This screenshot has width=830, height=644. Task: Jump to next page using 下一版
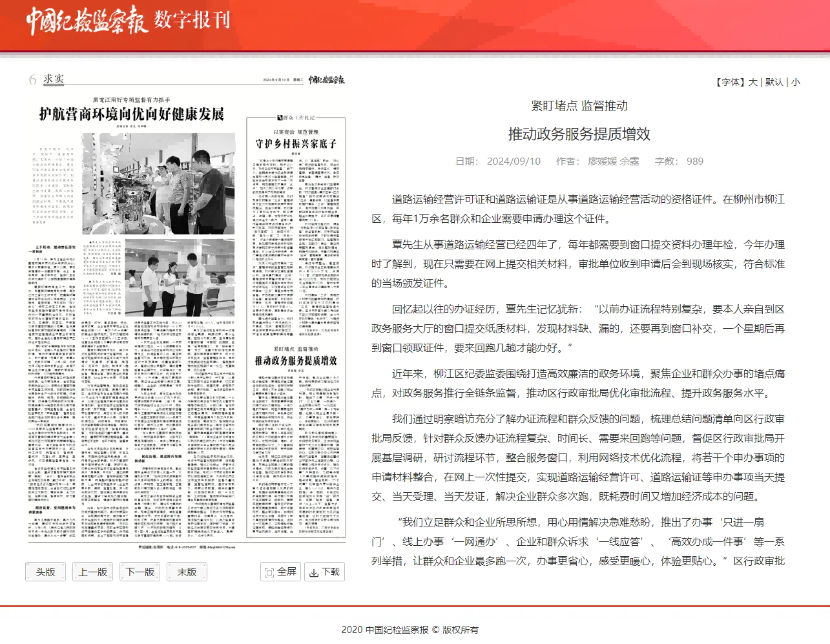tap(140, 572)
